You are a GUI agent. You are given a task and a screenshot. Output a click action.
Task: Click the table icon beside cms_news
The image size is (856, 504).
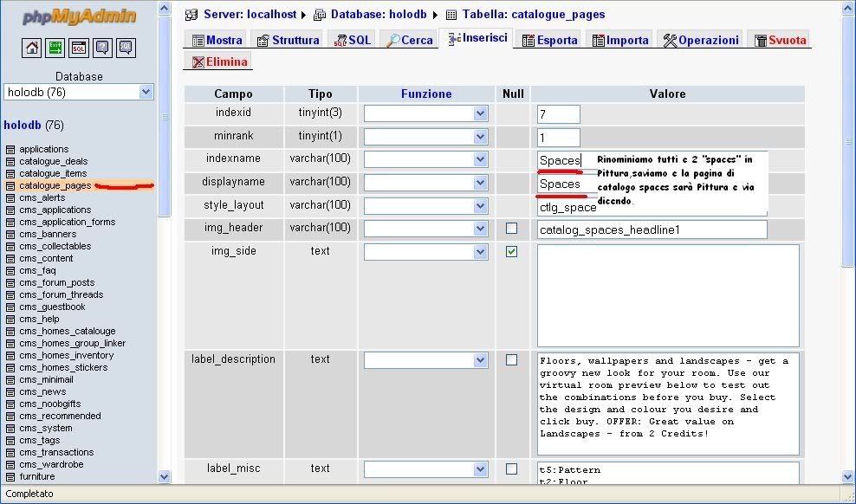pyautogui.click(x=10, y=392)
